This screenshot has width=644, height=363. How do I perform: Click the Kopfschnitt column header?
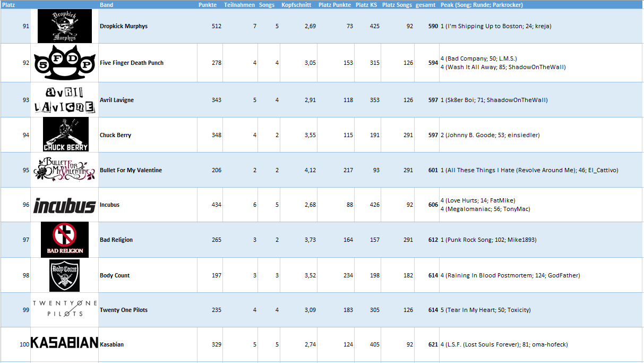click(x=296, y=5)
